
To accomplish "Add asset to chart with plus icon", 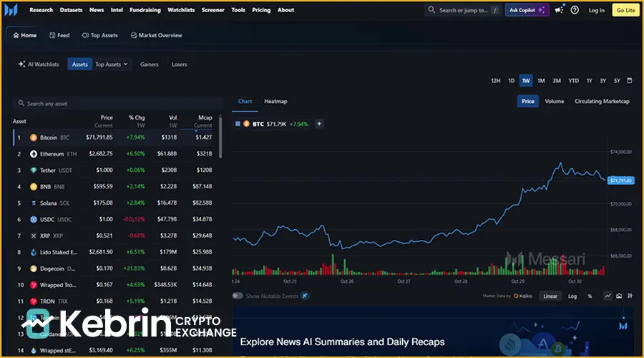I will [x=319, y=124].
